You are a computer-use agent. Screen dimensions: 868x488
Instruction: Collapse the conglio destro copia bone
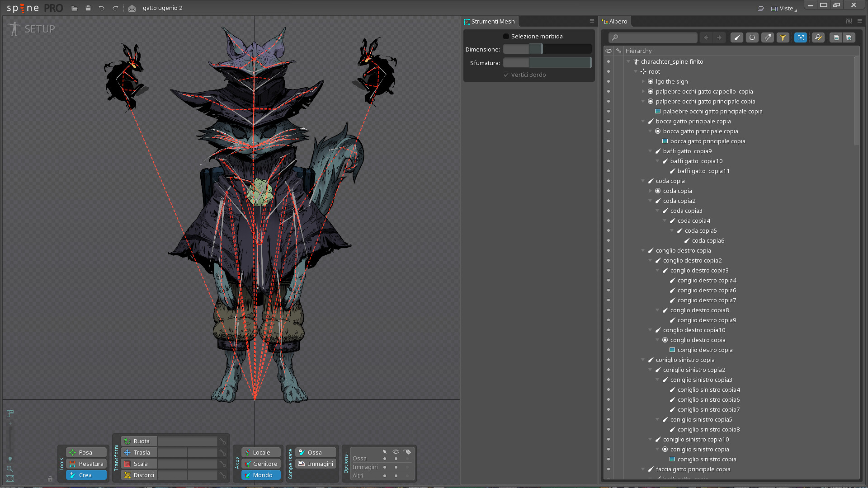(643, 250)
